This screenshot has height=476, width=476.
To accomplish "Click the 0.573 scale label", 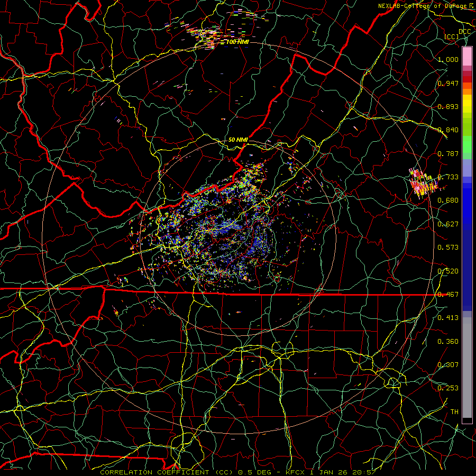I will point(448,248).
